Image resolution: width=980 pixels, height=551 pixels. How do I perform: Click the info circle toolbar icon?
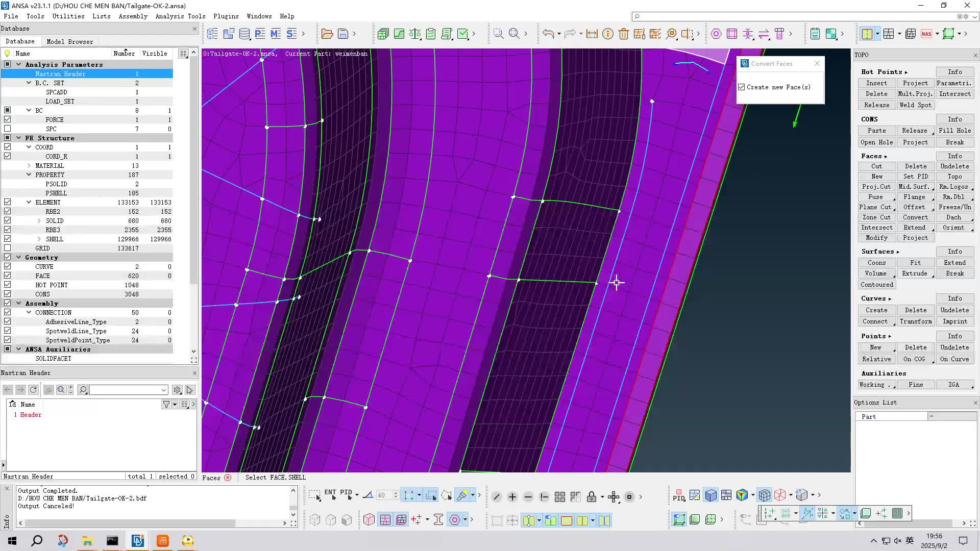[607, 34]
